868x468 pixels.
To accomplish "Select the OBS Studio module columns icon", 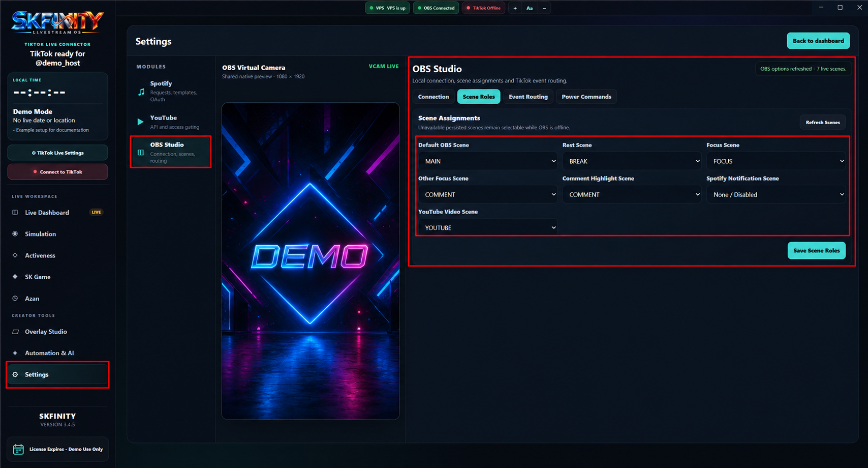I will click(x=141, y=152).
